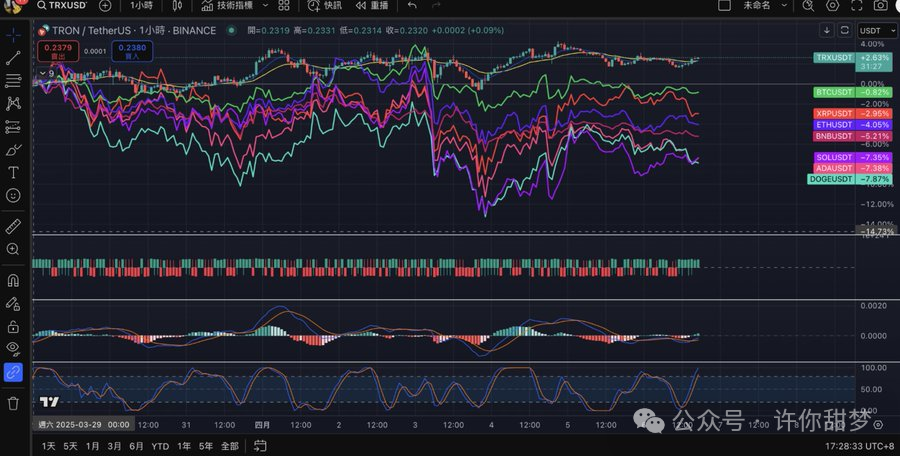Toggle lock all drawings
Screen dimensions: 900x456
13,326
